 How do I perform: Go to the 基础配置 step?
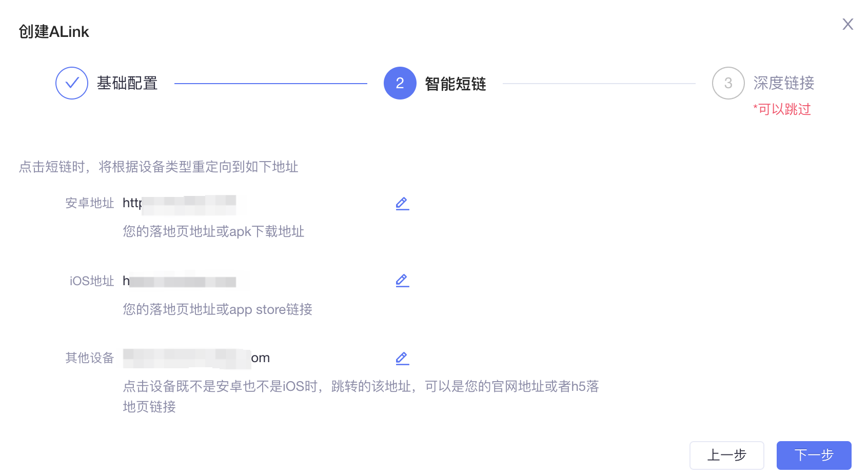127,83
